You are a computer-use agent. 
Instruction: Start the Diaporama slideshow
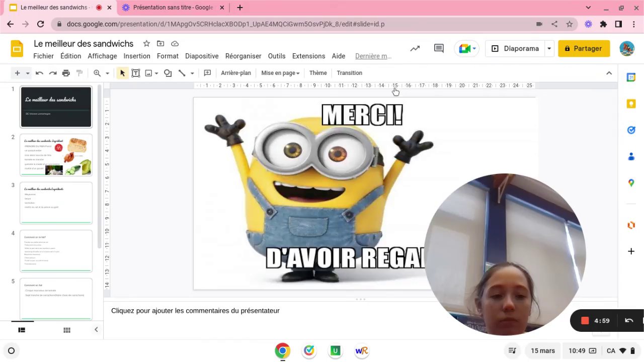pos(515,49)
